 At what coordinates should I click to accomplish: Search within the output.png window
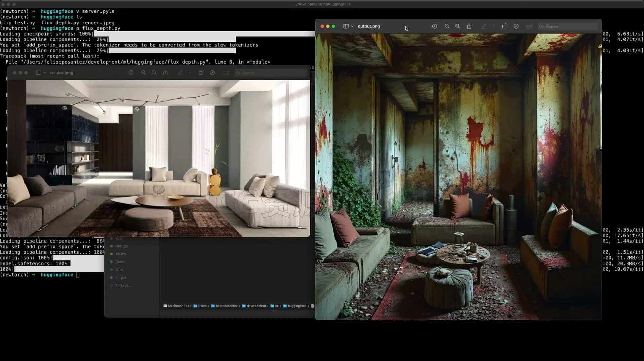tap(568, 26)
